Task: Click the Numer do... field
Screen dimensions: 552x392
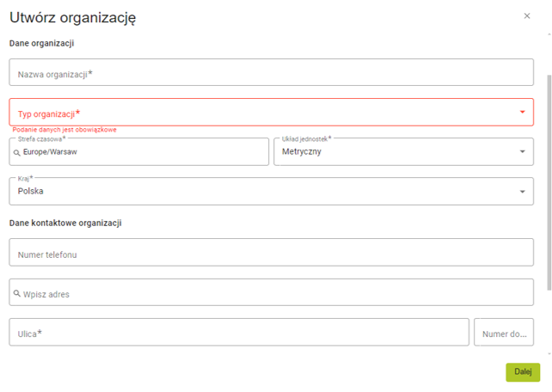Action: [x=503, y=333]
